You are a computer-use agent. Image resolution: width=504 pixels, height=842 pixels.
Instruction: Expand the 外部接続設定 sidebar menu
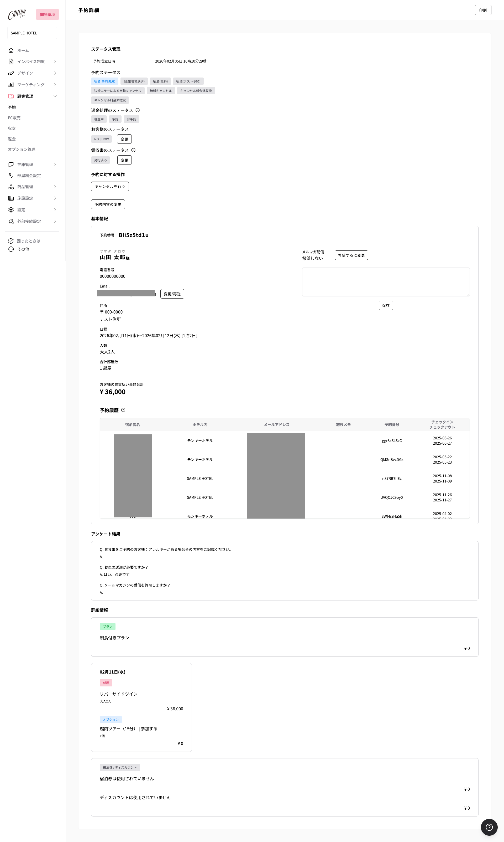55,221
